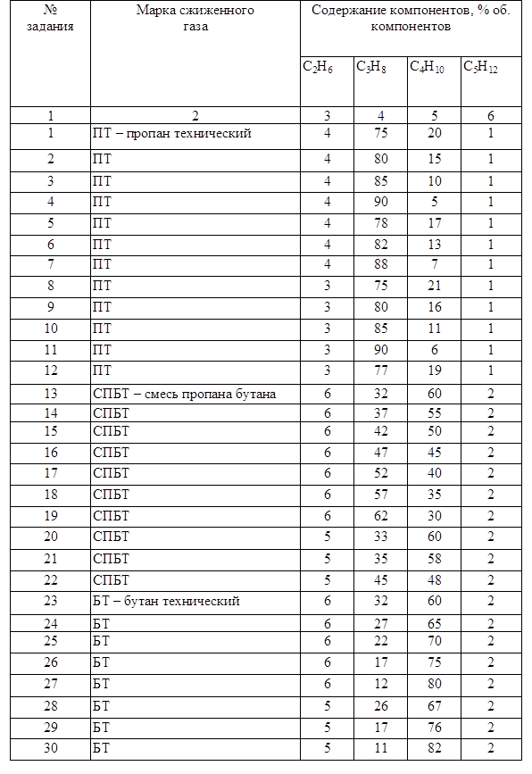Click value 58 in task row 21
The width and height of the screenshot is (532, 774).
point(435,559)
